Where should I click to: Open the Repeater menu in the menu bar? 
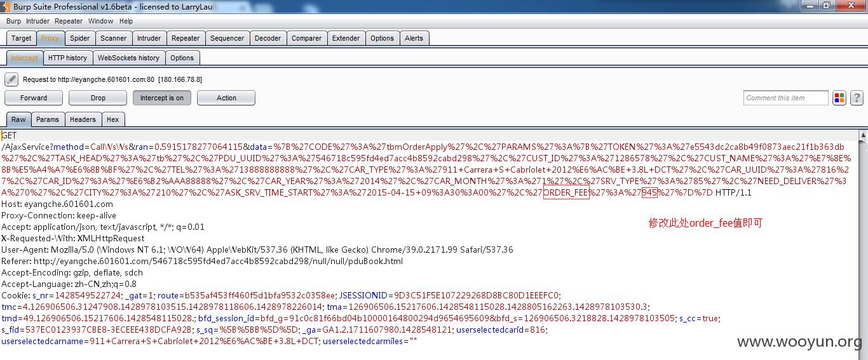(x=69, y=21)
